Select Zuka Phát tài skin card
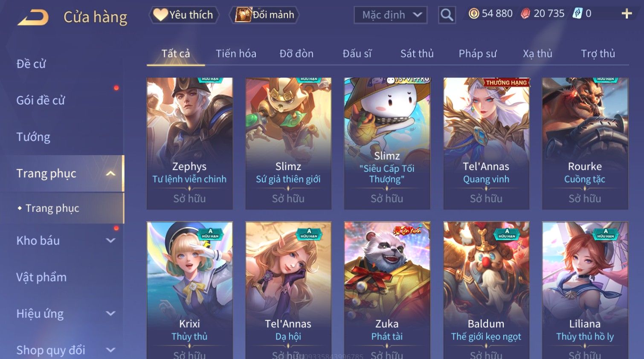This screenshot has height=359, width=644. pyautogui.click(x=387, y=290)
